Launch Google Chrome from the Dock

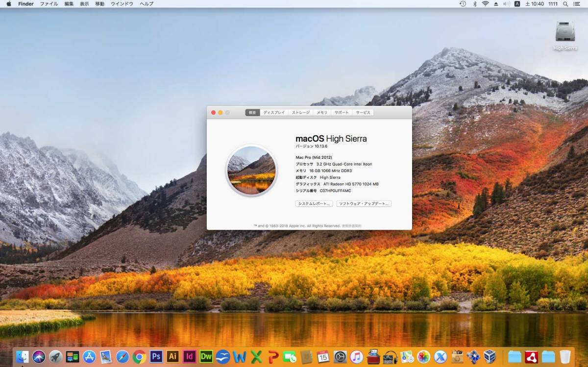coord(139,357)
